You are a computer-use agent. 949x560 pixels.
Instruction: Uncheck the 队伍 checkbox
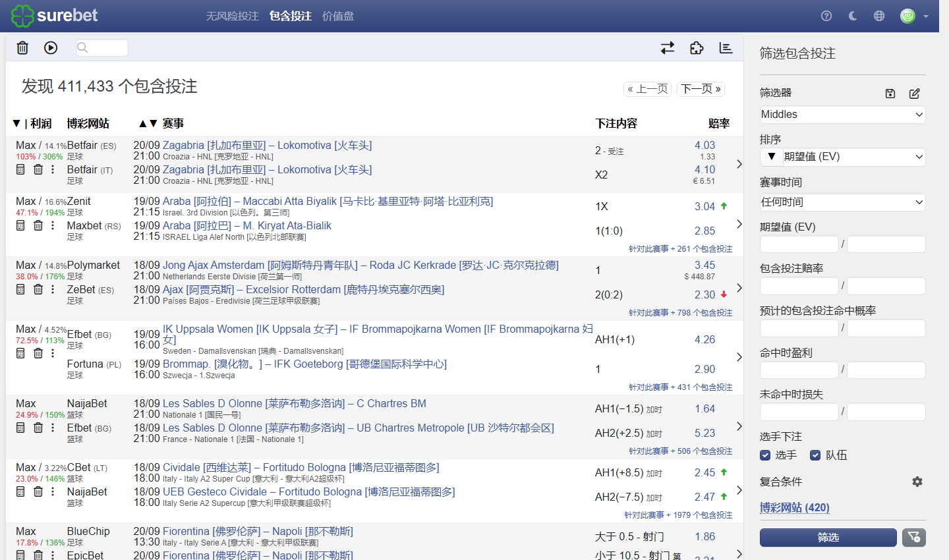click(x=815, y=455)
